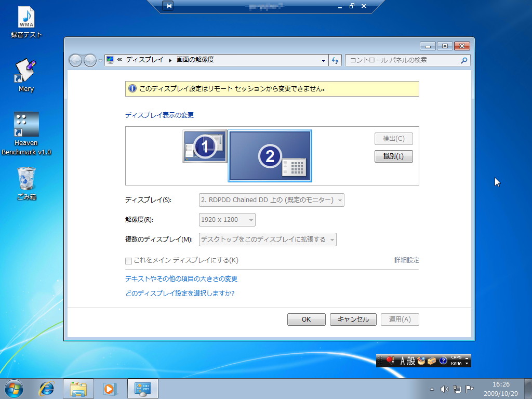Click the Mery desktop shortcut
The height and width of the screenshot is (399, 532).
click(x=26, y=75)
